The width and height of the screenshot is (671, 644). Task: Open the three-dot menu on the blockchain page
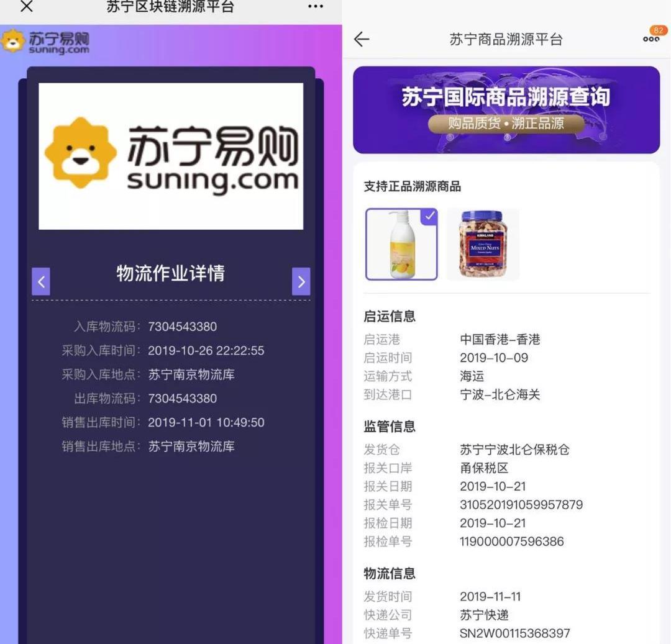tap(316, 7)
